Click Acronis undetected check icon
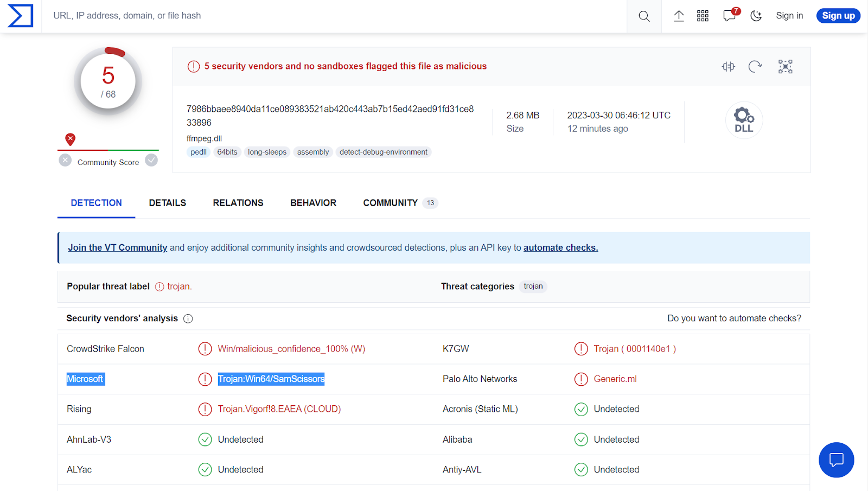The height and width of the screenshot is (491, 868). (x=581, y=409)
